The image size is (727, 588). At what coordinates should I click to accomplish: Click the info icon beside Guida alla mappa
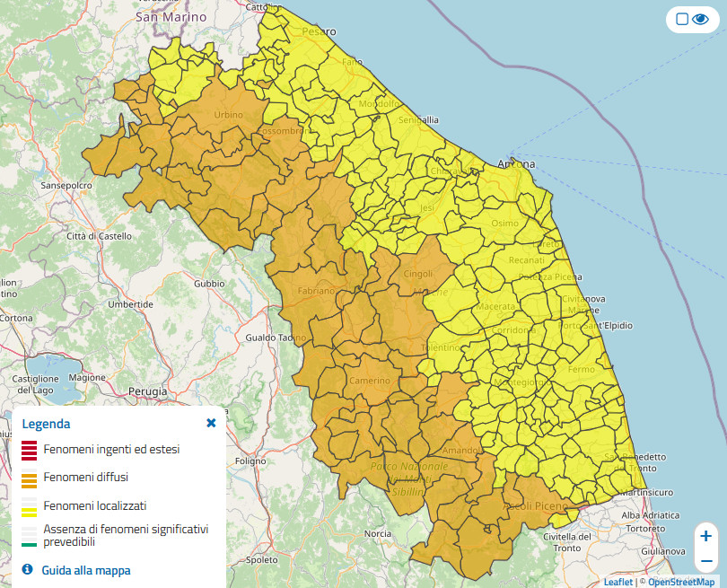pyautogui.click(x=27, y=569)
